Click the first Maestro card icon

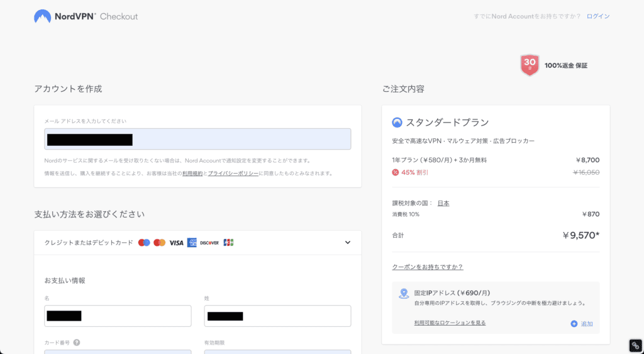click(x=144, y=243)
